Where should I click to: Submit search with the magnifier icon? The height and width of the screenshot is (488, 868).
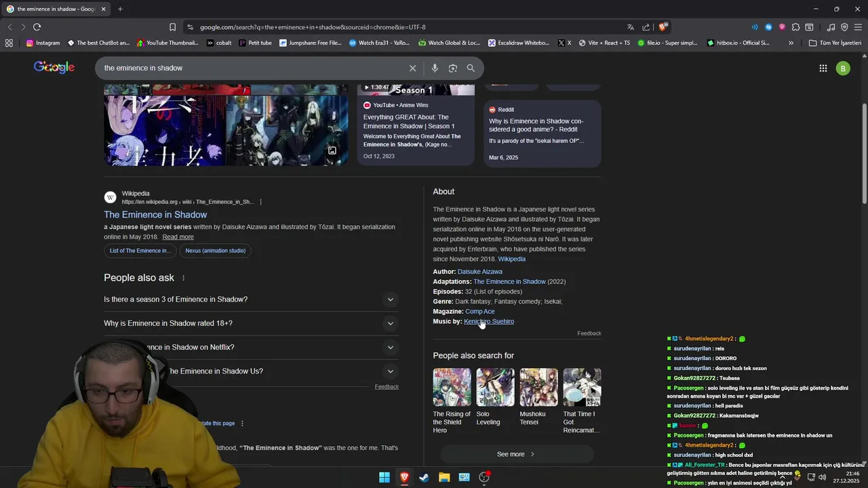(471, 68)
